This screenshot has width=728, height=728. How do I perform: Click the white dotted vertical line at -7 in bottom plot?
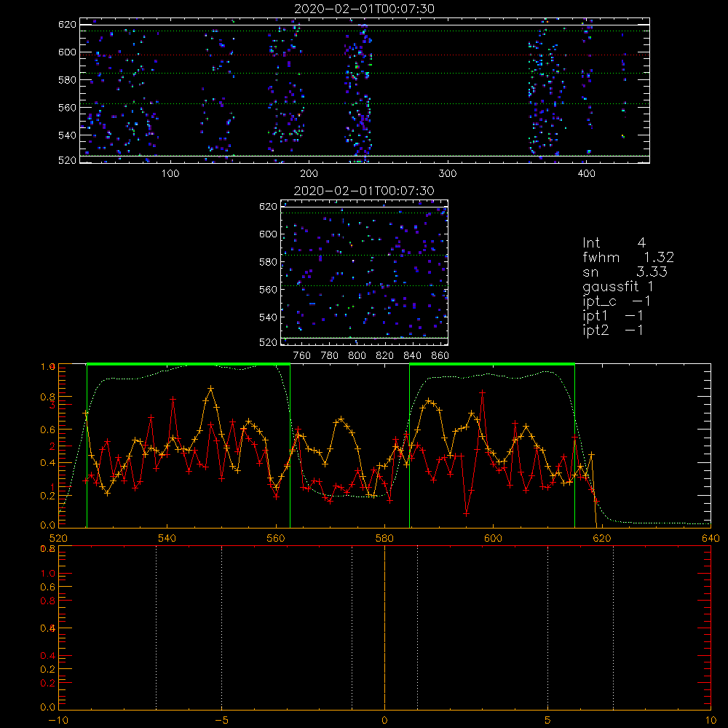(156, 628)
